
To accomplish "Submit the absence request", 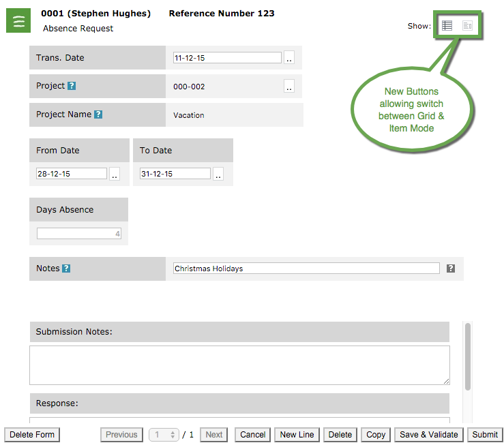I will click(x=485, y=435).
